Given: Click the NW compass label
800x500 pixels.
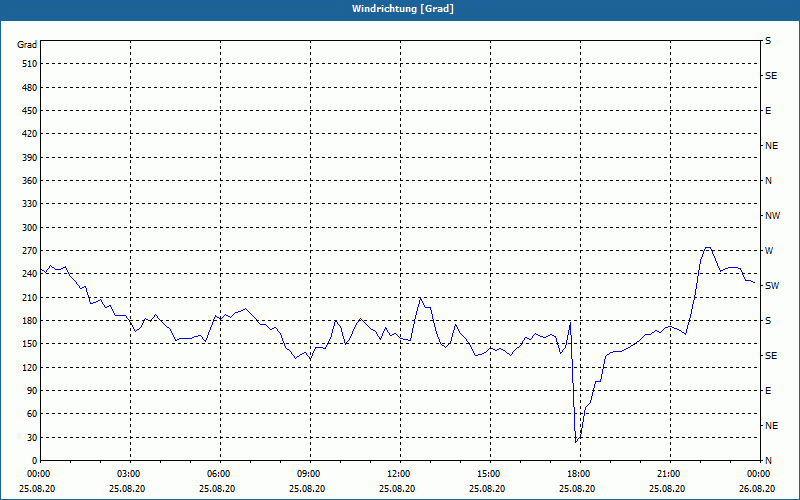Looking at the screenshot, I should tap(772, 216).
